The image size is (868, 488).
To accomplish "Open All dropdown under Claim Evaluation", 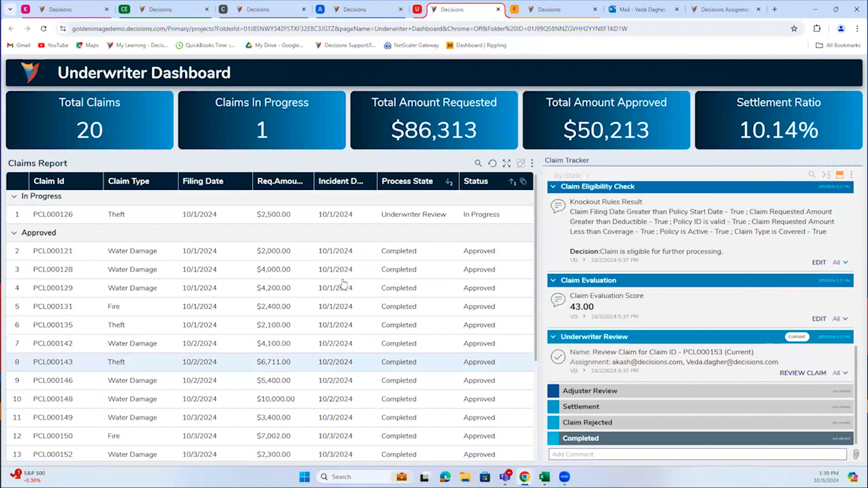I will [x=840, y=319].
